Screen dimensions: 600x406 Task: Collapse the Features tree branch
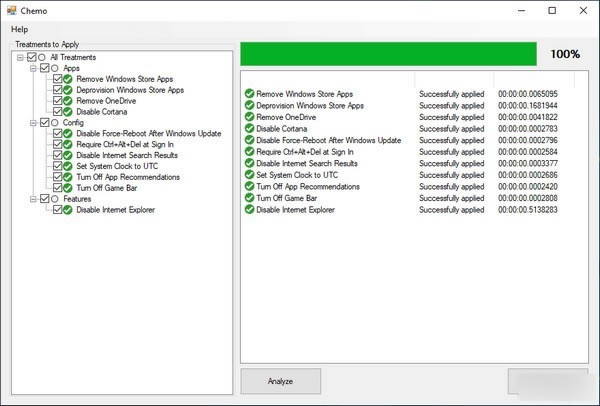tap(32, 199)
